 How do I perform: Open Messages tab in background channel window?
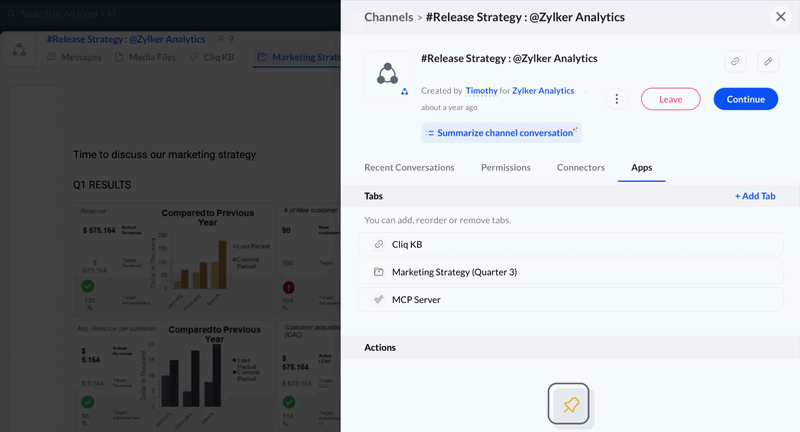[74, 57]
